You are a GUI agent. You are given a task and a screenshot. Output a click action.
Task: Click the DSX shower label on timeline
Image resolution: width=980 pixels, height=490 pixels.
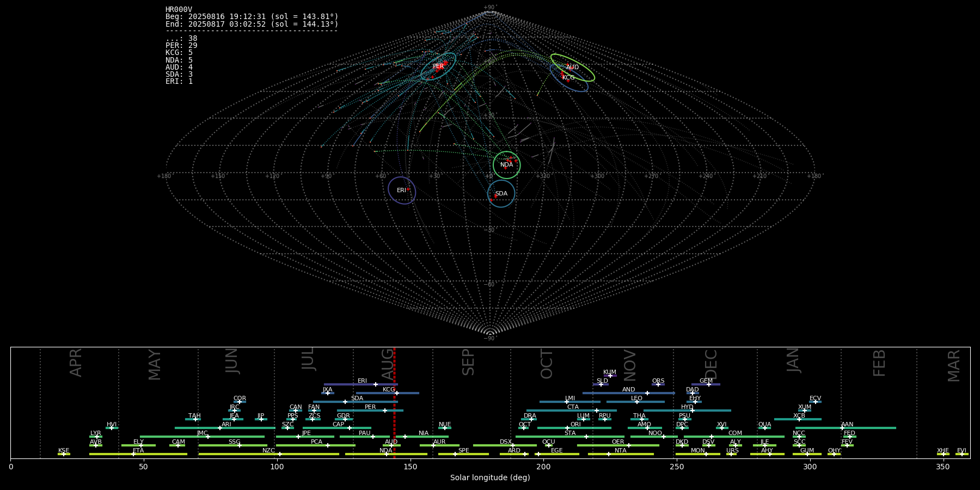[506, 442]
